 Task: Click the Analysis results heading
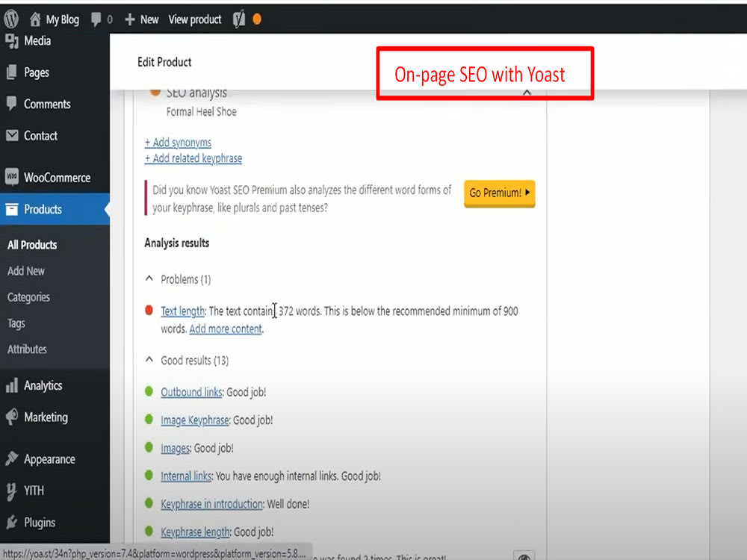(x=177, y=243)
